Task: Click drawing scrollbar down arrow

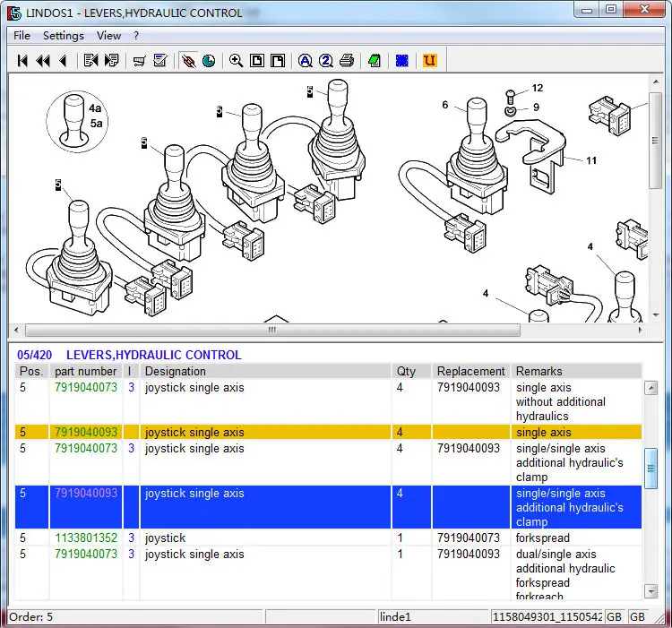Action: 656,314
